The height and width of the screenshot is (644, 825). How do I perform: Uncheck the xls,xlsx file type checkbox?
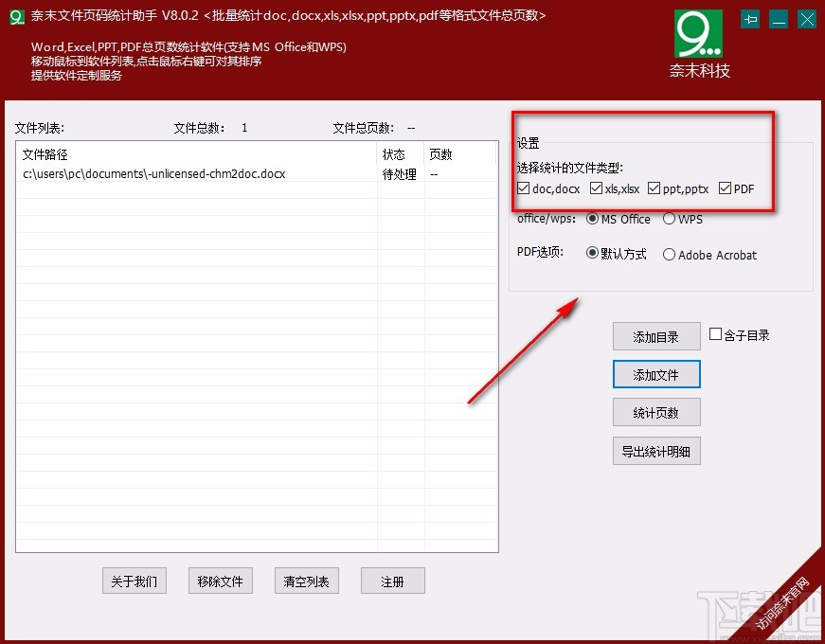(596, 188)
